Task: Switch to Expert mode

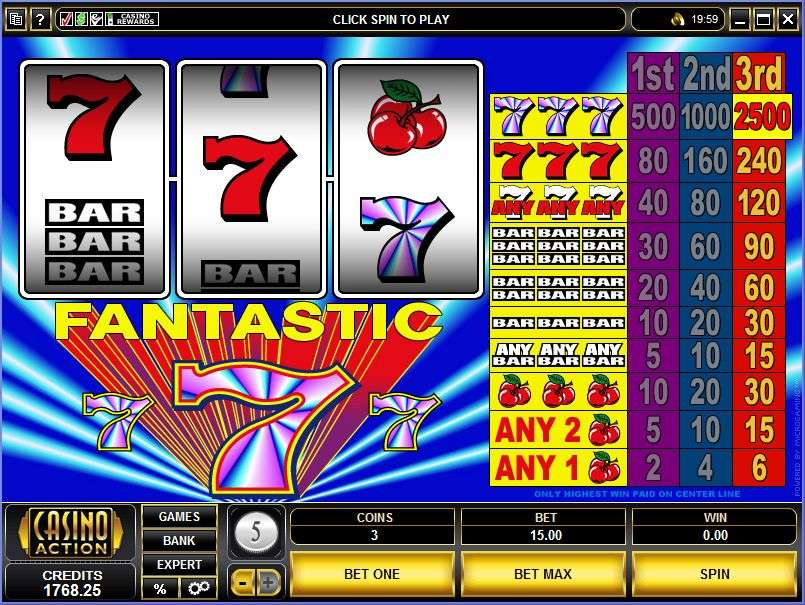Action: click(179, 564)
